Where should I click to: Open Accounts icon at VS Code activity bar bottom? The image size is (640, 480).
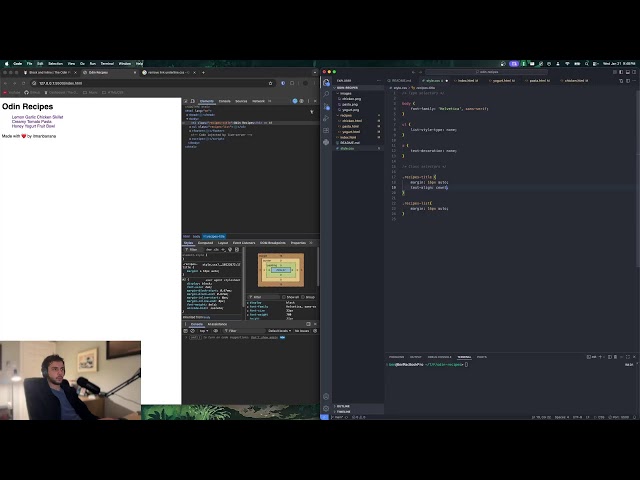(326, 396)
